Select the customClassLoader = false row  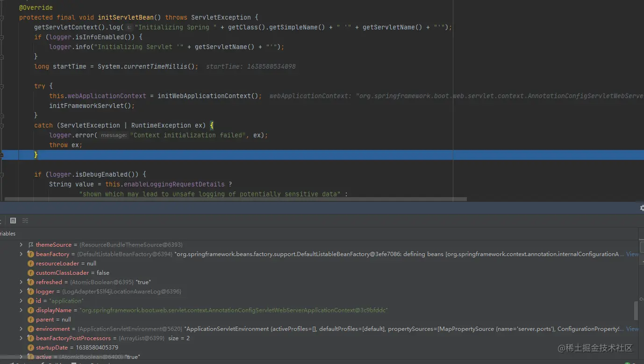[72, 273]
